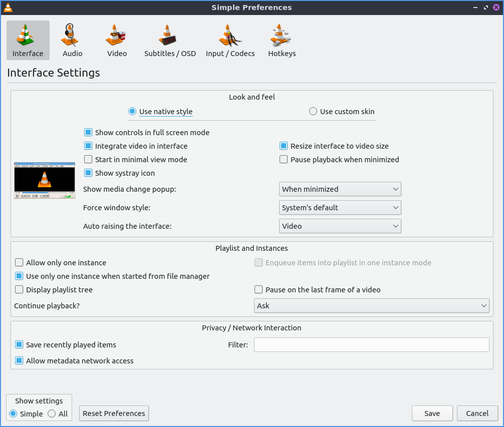Select the Use custom skin option
The height and width of the screenshot is (427, 504).
[313, 112]
